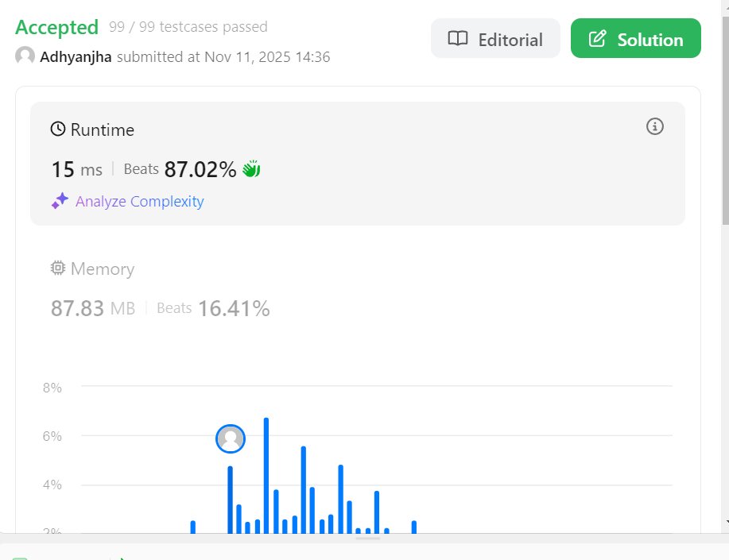Click the 'submitted at Nov 11, 2025 14:36' text
729x560 pixels.
pos(223,56)
